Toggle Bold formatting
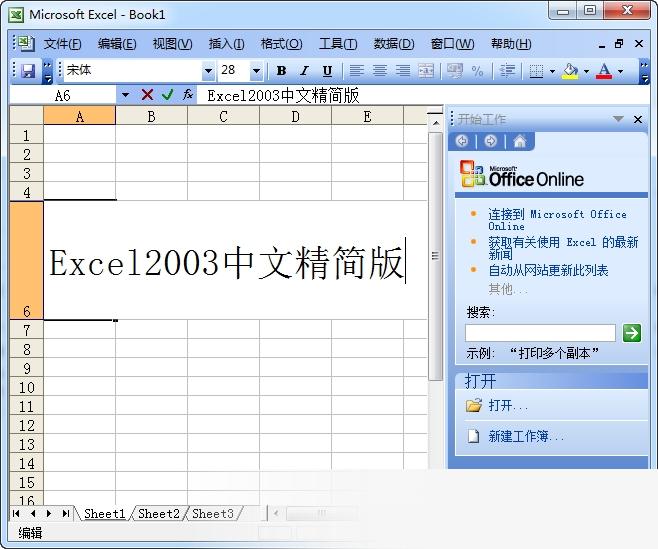This screenshot has height=549, width=658. pos(282,71)
